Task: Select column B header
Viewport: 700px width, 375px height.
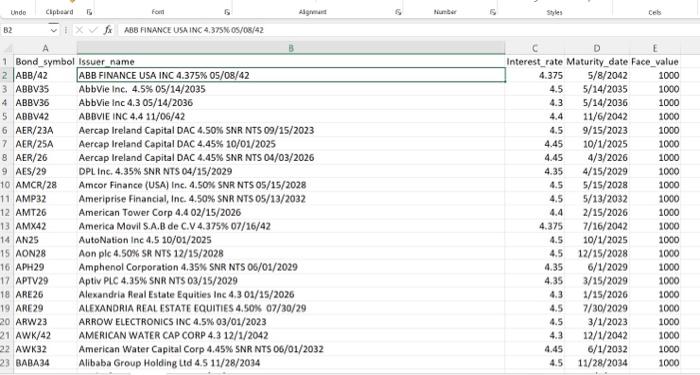Action: (291, 48)
